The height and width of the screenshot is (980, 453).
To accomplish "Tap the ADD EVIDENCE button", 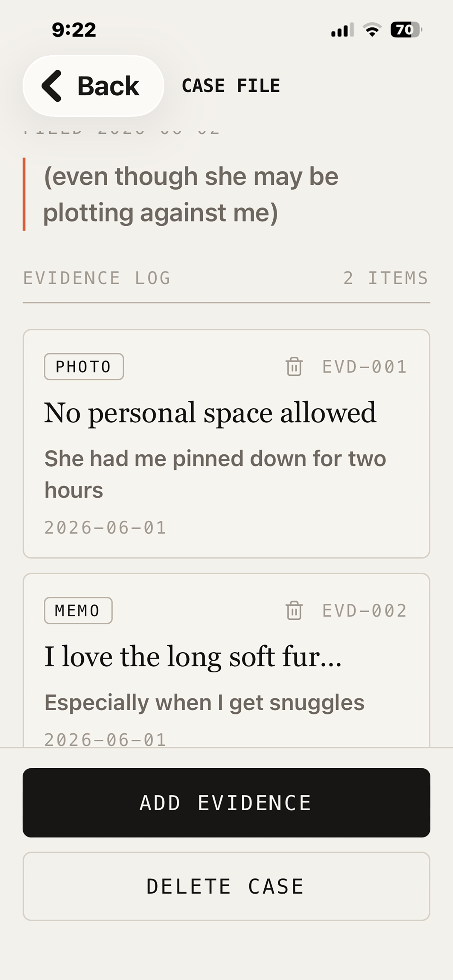I will click(x=226, y=803).
